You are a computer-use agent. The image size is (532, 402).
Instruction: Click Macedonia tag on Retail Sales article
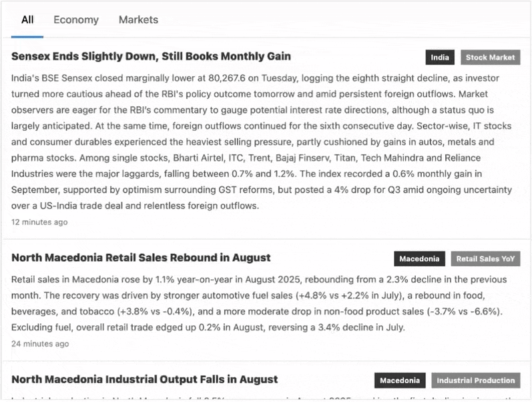[419, 259]
